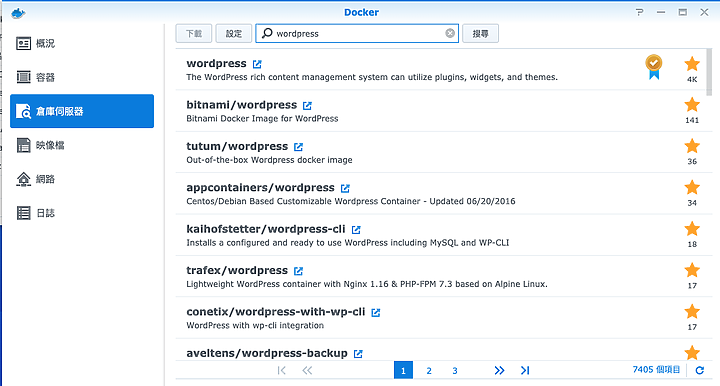Open external link for bitnami/wordpress
The image size is (720, 386).
(307, 106)
